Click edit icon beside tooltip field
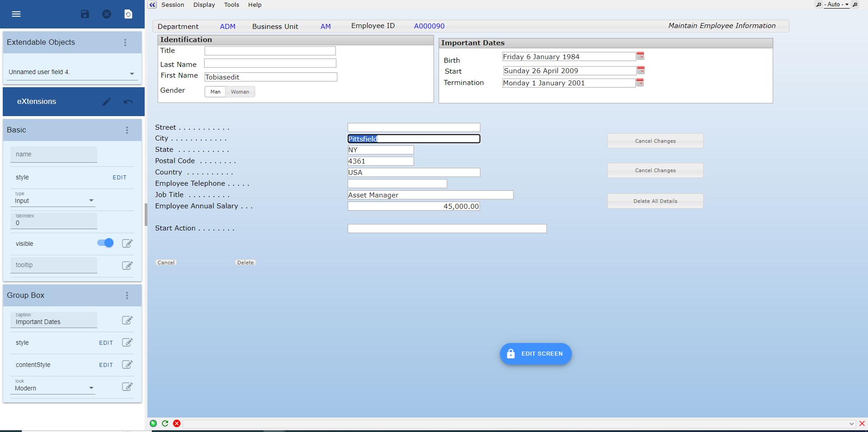 127,265
